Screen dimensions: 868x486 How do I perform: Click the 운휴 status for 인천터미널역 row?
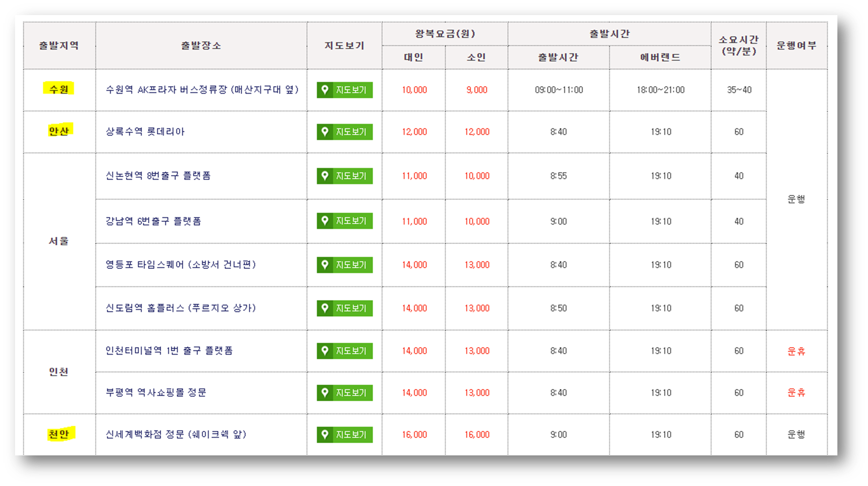point(796,351)
